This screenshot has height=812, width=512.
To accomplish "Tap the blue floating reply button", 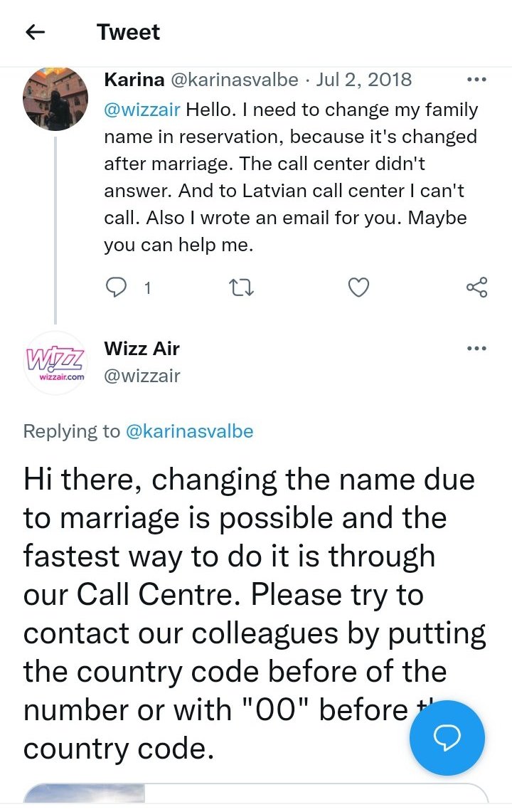I will click(447, 737).
